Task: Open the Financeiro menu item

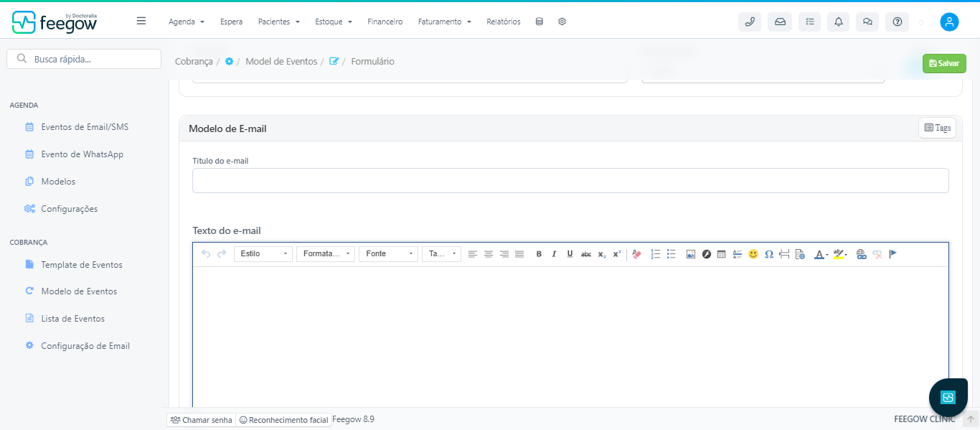Action: (385, 22)
